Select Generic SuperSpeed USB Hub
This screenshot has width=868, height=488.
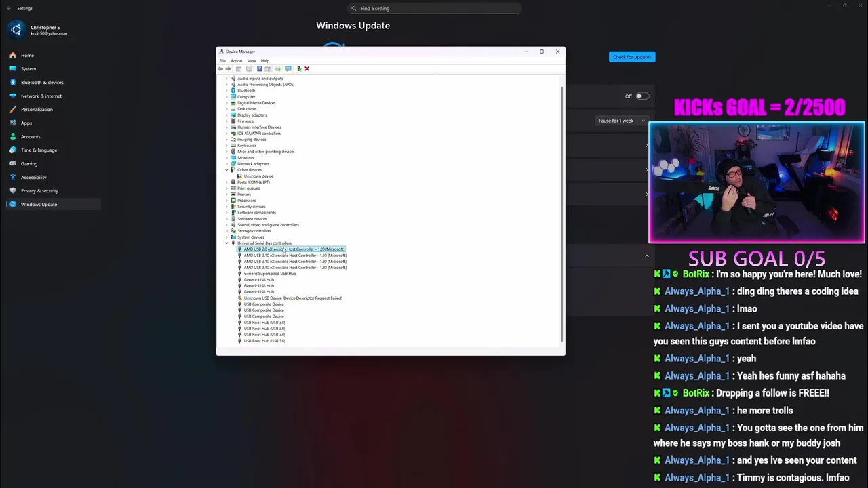click(x=270, y=273)
